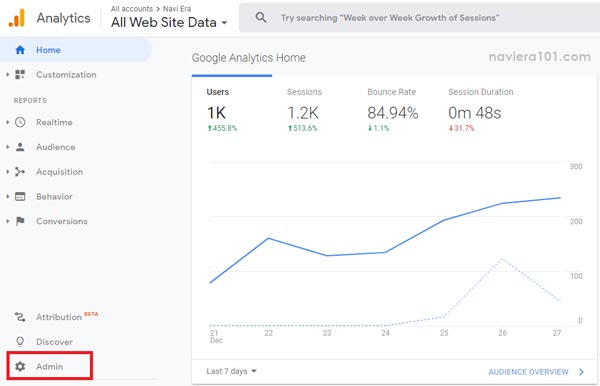Screen dimensions: 600x386
Task: Click the Home house icon
Action: 20,50
